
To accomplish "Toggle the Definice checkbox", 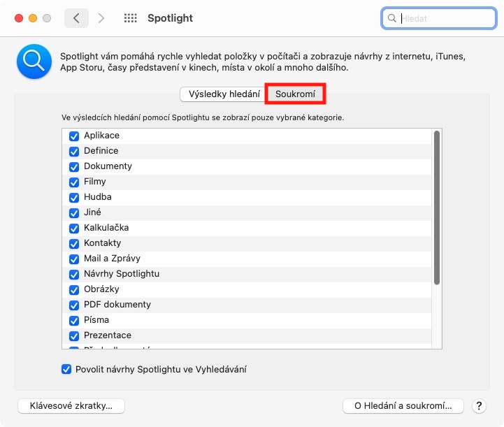I will [74, 152].
